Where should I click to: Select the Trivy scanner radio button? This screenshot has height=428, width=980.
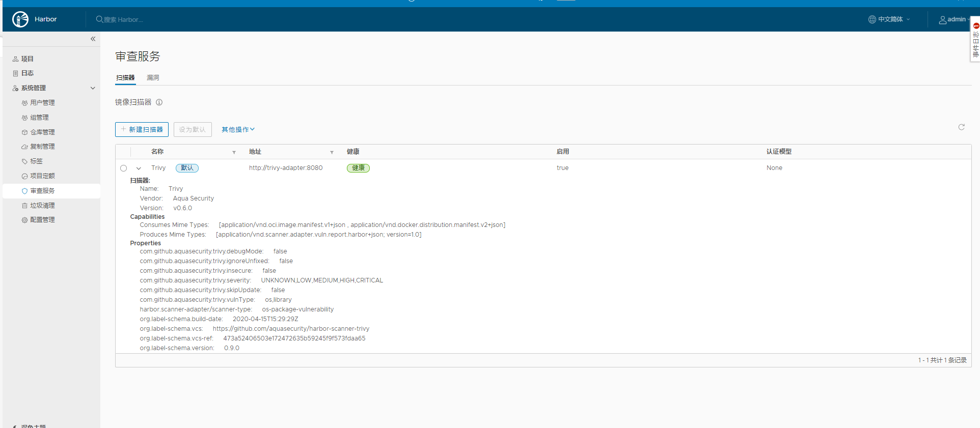(x=124, y=168)
